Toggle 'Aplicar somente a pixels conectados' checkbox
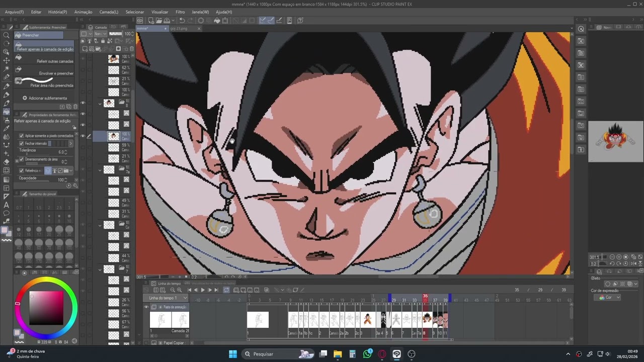The height and width of the screenshot is (362, 644). [x=21, y=136]
